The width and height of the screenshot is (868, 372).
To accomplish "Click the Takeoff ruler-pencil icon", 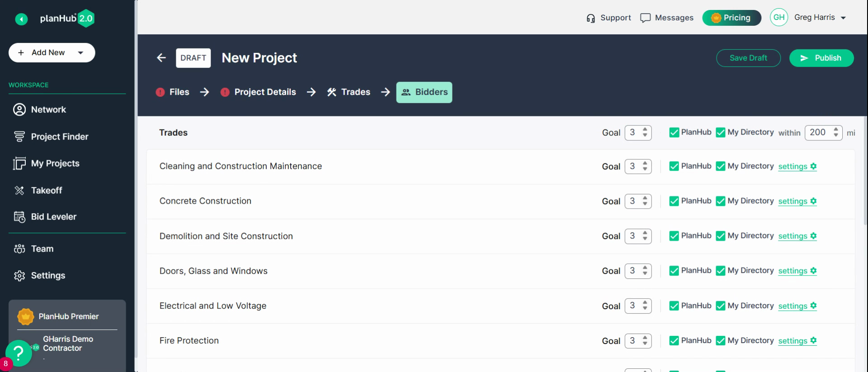I will click(x=19, y=191).
